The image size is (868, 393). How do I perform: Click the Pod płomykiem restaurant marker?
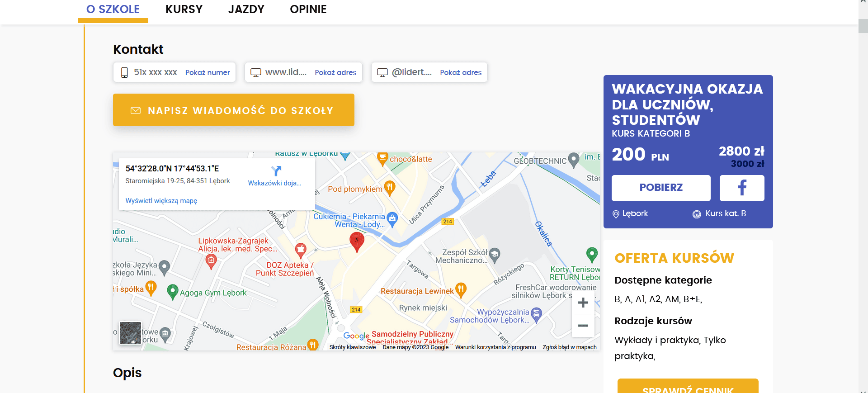pos(389,187)
